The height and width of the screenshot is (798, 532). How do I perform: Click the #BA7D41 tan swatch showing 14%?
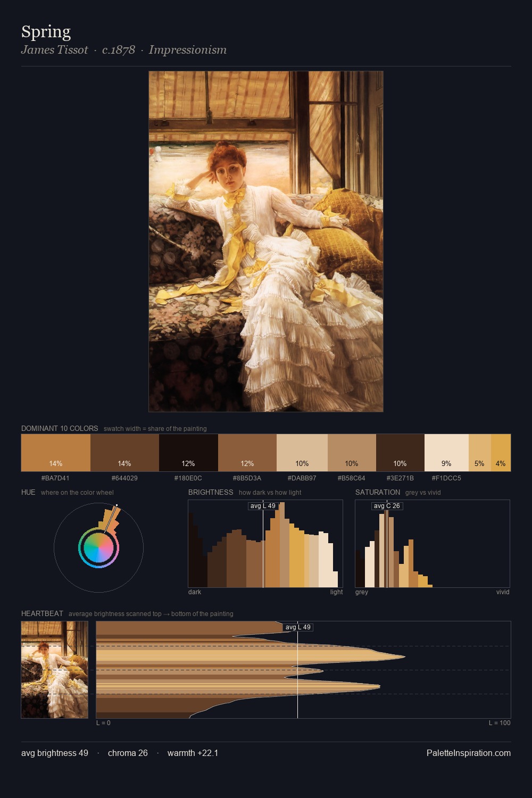pyautogui.click(x=56, y=453)
